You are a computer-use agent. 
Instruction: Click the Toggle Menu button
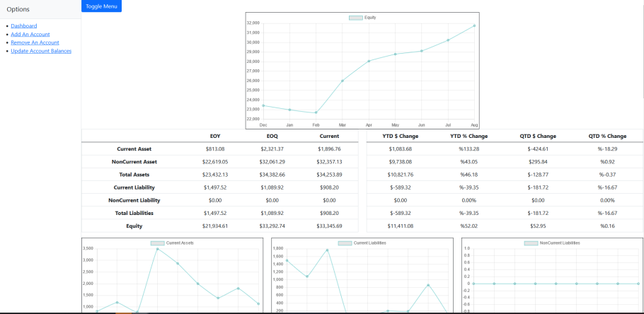point(101,6)
